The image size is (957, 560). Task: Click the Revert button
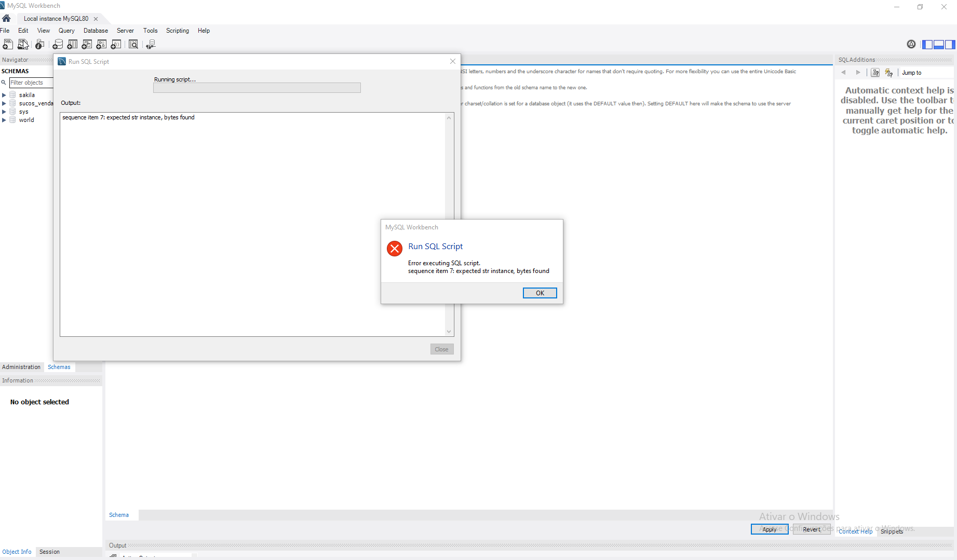pos(812,529)
